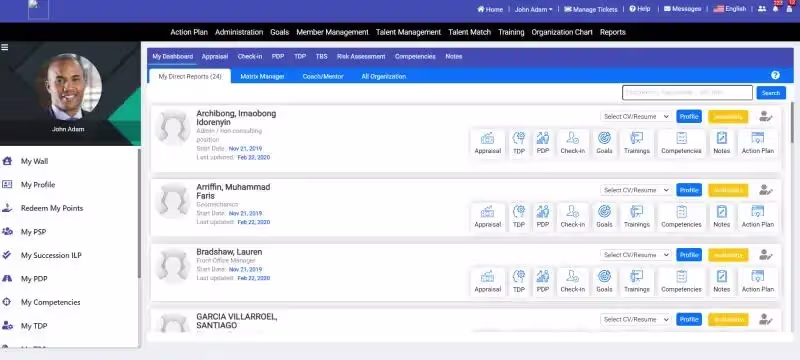Screen dimensions: 800x360
Task: View Goals for Arriffin, Muhammad Faris
Action: 604,216
